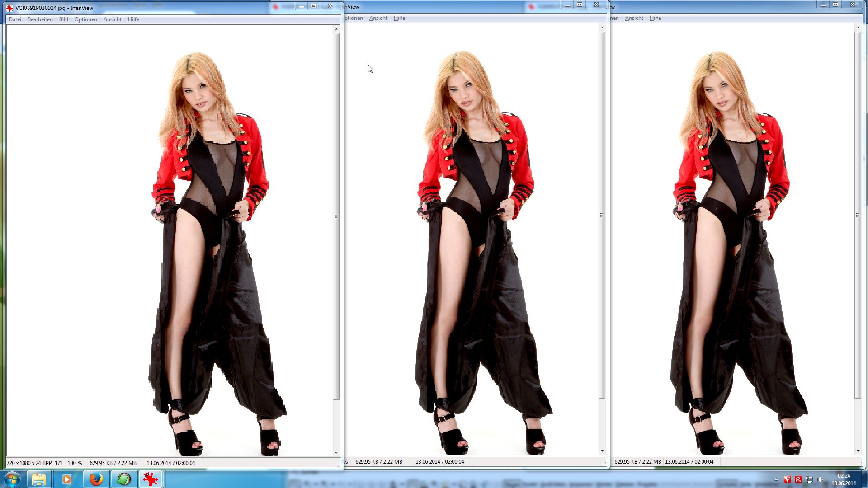868x488 pixels.
Task: Click the IrfanView red icon in left title bar
Action: pyautogui.click(x=9, y=8)
